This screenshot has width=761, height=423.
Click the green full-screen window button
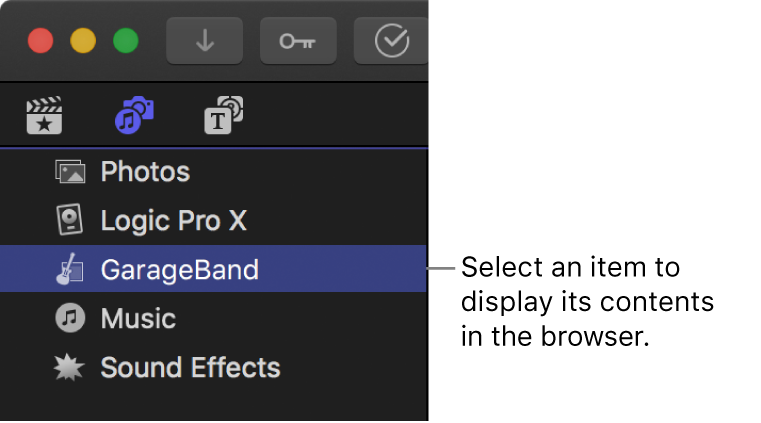(125, 41)
